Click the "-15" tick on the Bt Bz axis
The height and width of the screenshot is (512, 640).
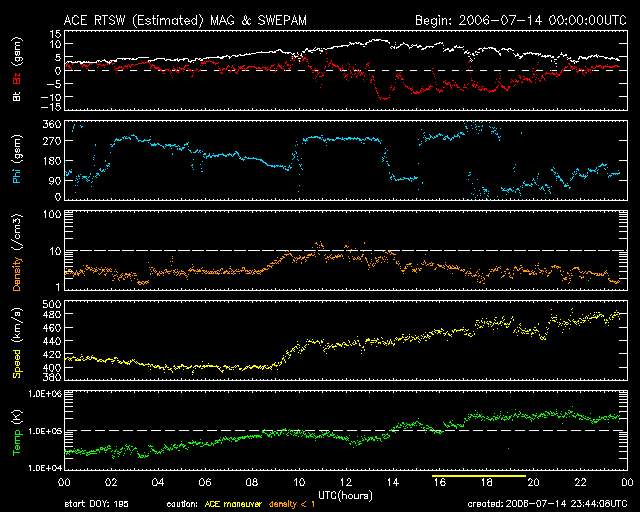[52, 107]
